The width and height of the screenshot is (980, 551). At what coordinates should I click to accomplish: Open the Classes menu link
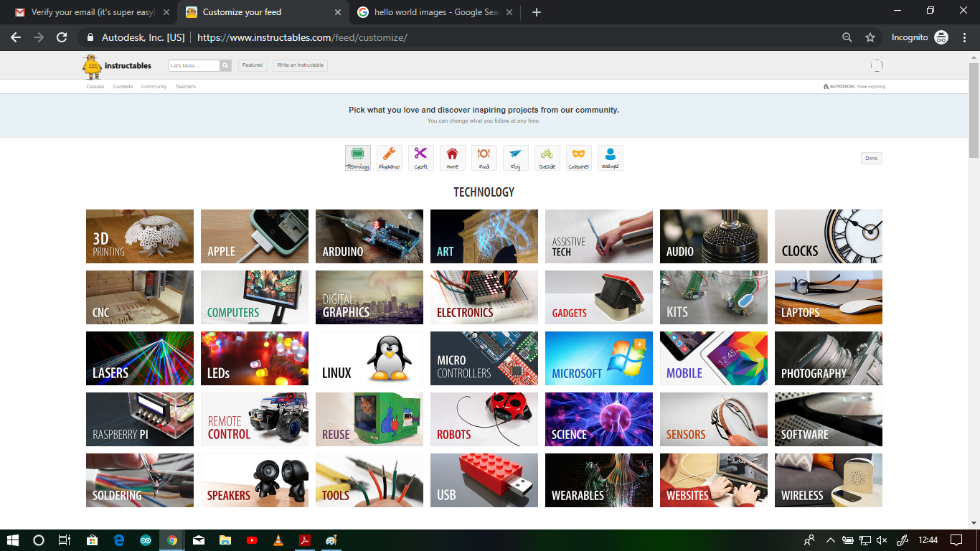coord(95,87)
